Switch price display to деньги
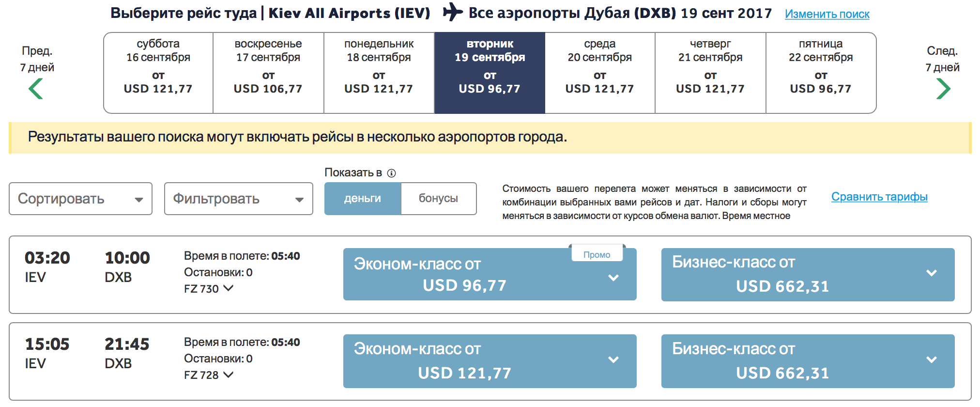Viewport: 980px width, 407px height. [x=363, y=199]
